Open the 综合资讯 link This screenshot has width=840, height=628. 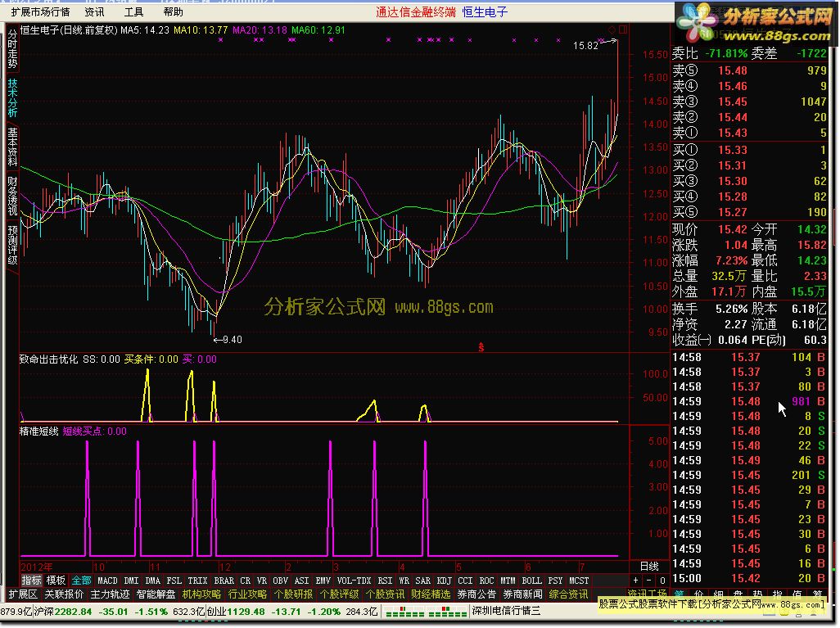(x=569, y=594)
